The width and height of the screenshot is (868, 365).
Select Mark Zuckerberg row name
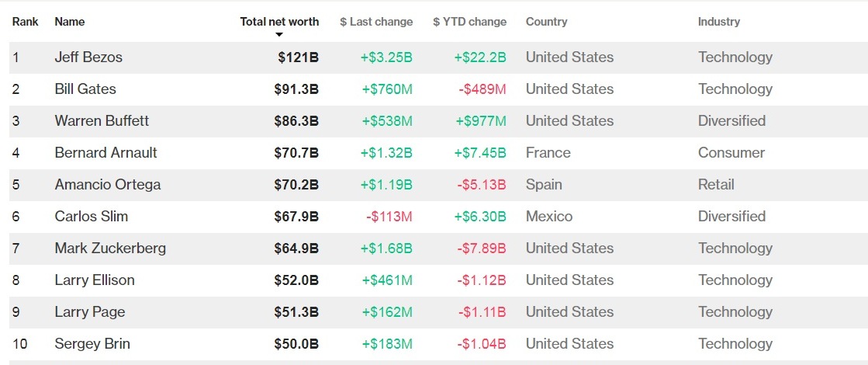tap(110, 249)
